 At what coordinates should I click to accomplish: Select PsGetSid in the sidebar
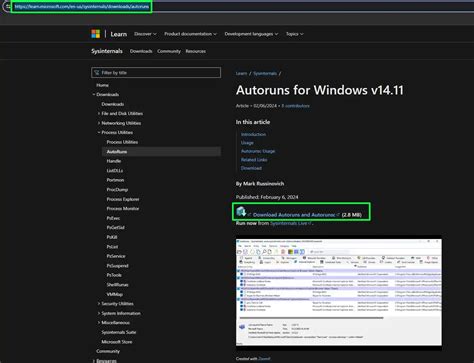tap(116, 228)
